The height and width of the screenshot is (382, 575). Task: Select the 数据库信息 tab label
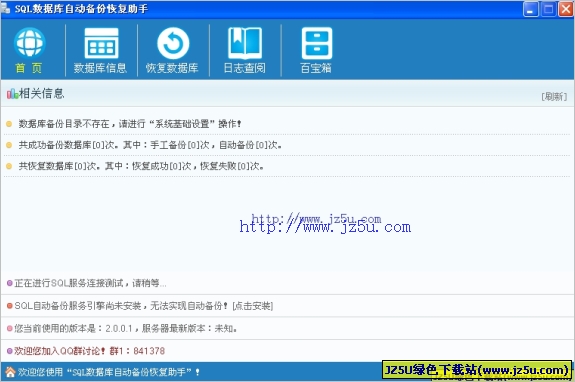pos(100,68)
